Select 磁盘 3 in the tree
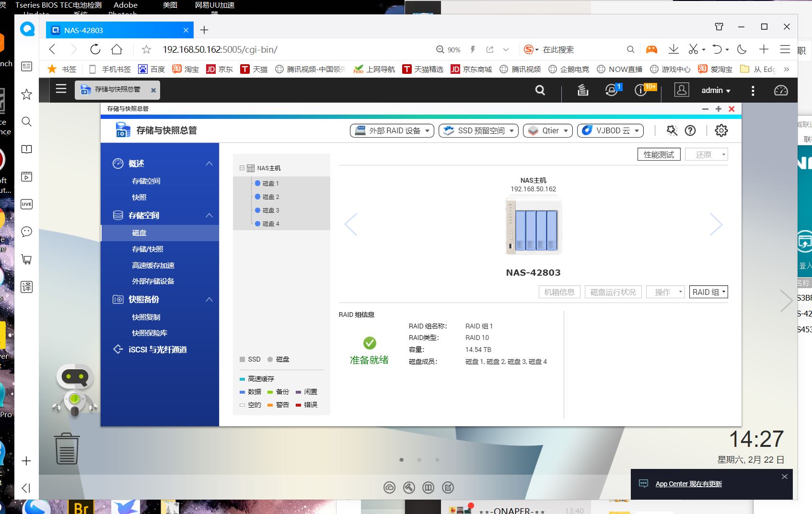Screen dimensions: 812x514 [270, 210]
